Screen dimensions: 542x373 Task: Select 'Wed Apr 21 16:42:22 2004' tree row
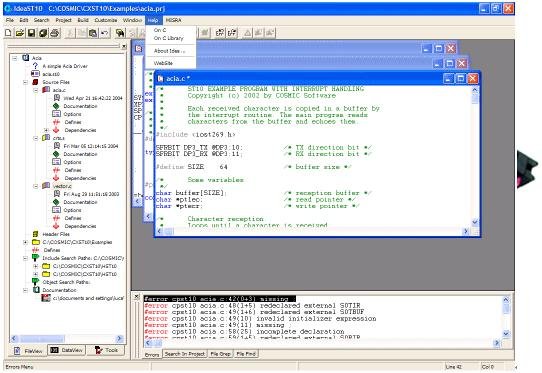point(93,98)
